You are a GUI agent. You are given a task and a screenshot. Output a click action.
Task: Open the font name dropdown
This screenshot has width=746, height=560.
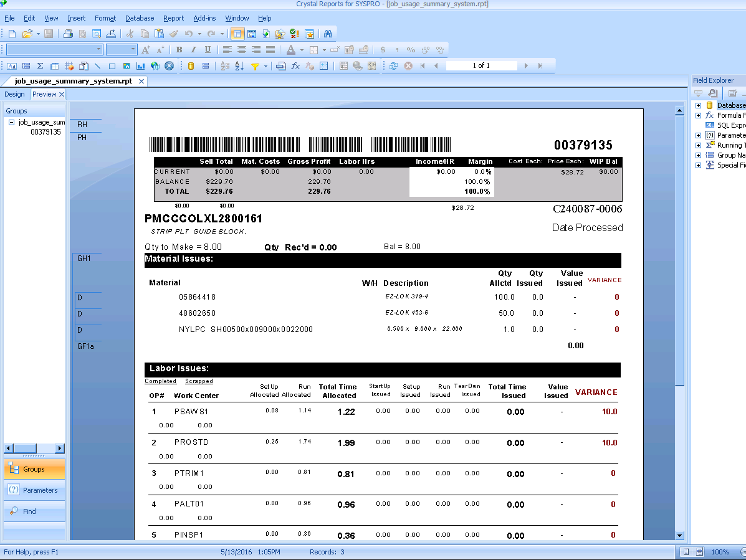[x=98, y=50]
